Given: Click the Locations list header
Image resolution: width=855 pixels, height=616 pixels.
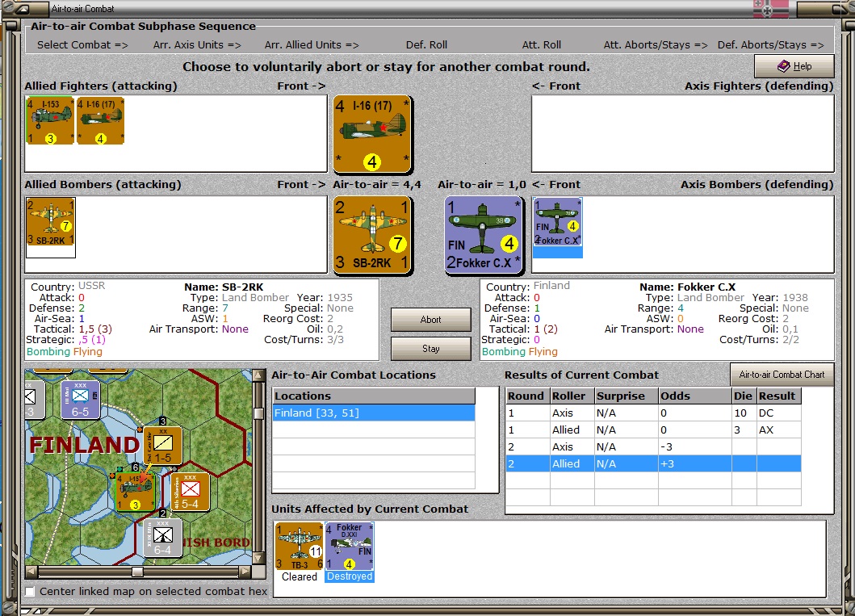Looking at the screenshot, I should pos(374,396).
